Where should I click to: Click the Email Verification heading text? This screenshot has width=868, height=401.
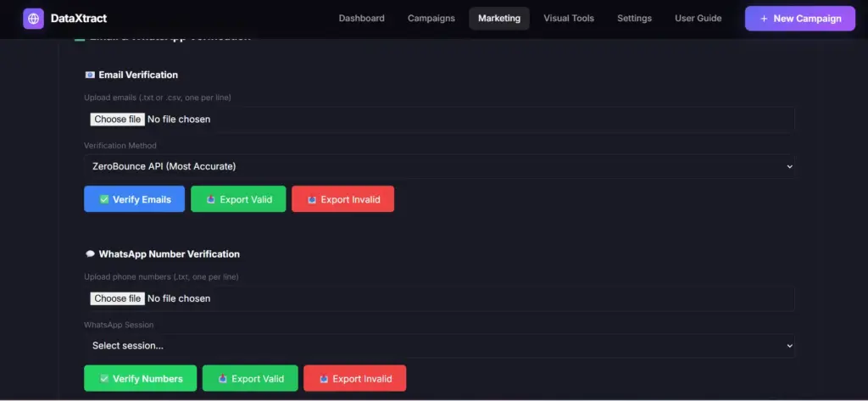138,75
